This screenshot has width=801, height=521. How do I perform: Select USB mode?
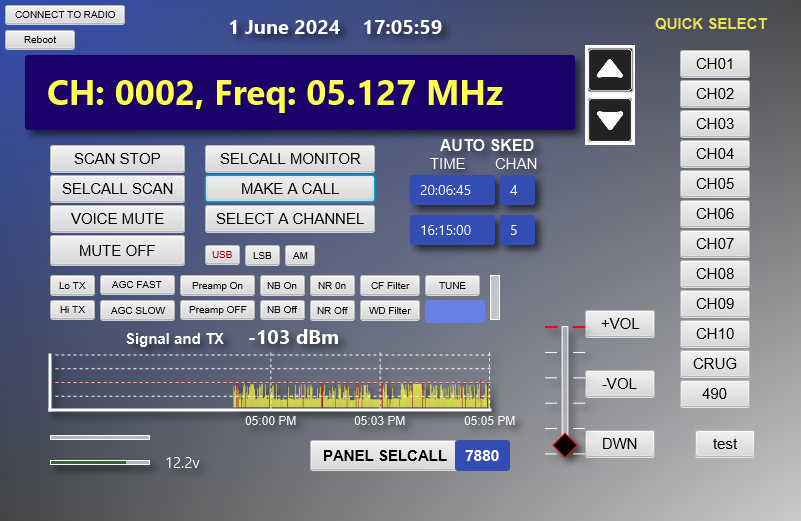pos(222,255)
